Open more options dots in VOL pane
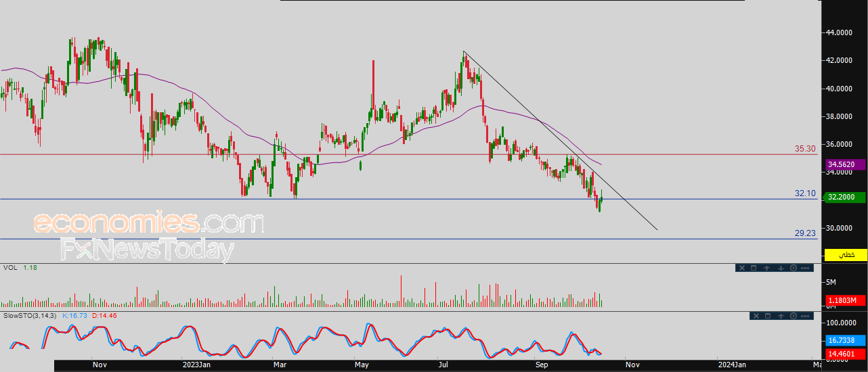The width and height of the screenshot is (868, 372). pyautogui.click(x=805, y=268)
